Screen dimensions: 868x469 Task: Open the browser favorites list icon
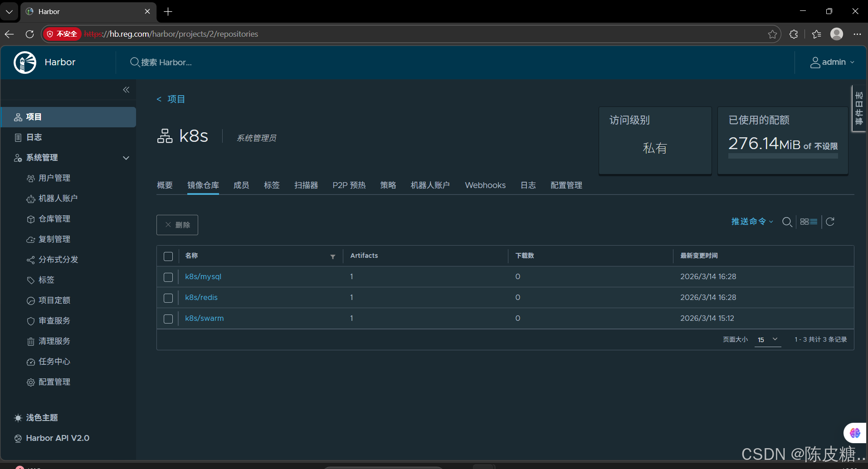point(817,34)
